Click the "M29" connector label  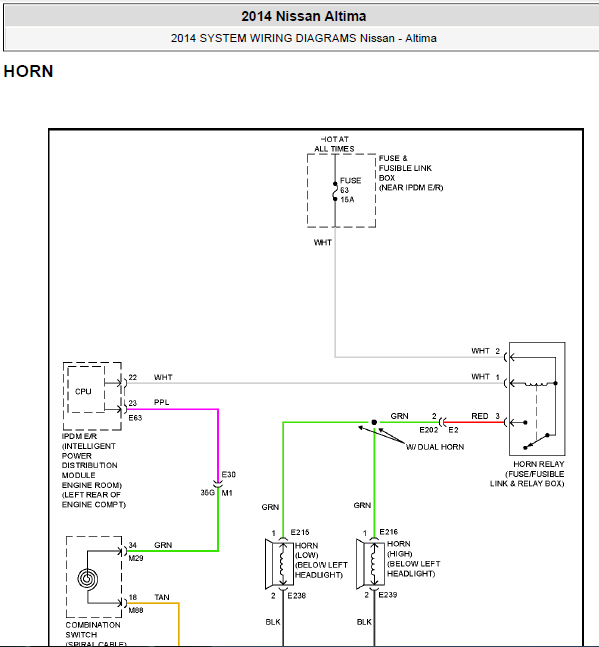(136, 558)
